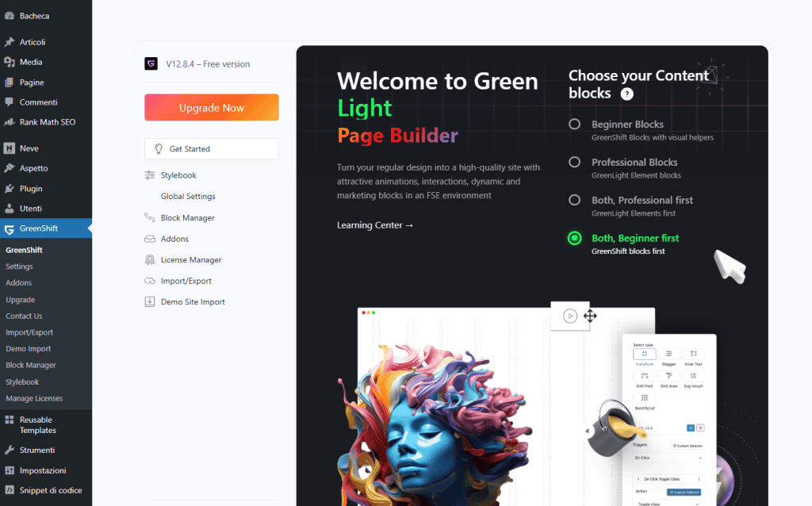Image resolution: width=812 pixels, height=506 pixels.
Task: Open Stylebook in the sidebar submenu
Action: 22,381
